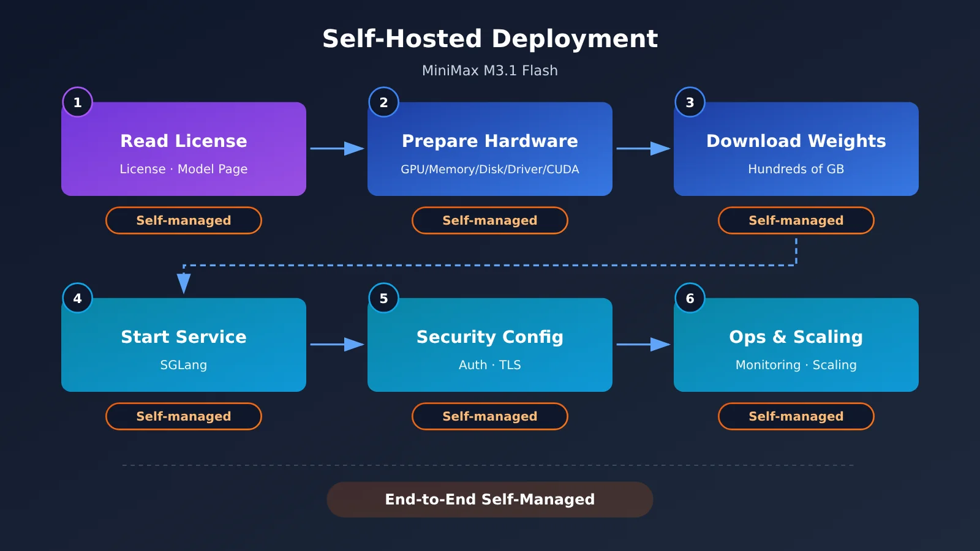Click the "SGLang" text

184,365
